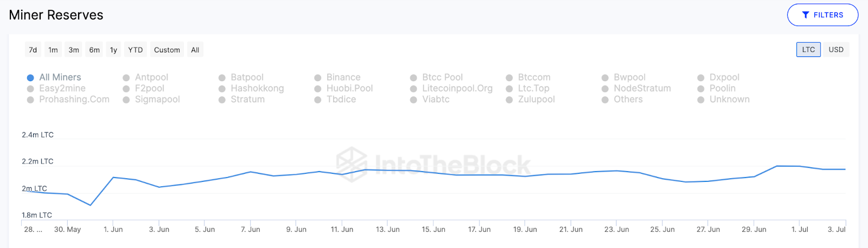Toggle the All Miners blue legend dot
The image size is (868, 248).
tap(30, 77)
